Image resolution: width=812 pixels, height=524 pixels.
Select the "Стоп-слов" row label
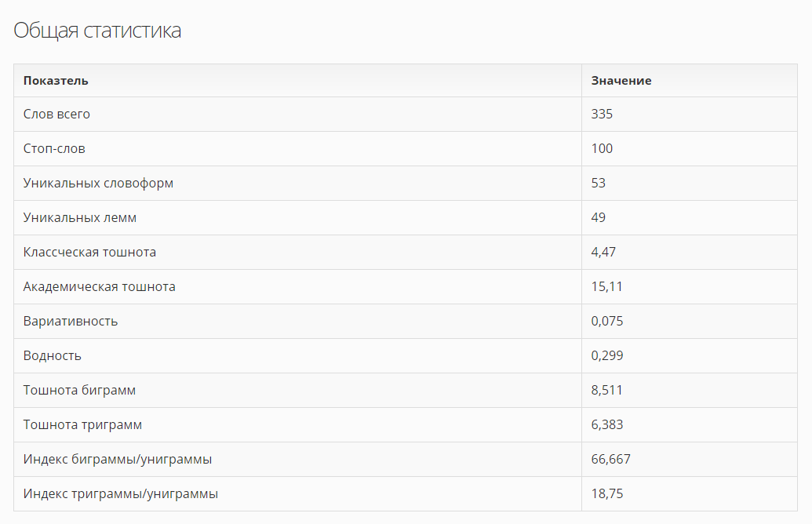(x=54, y=149)
